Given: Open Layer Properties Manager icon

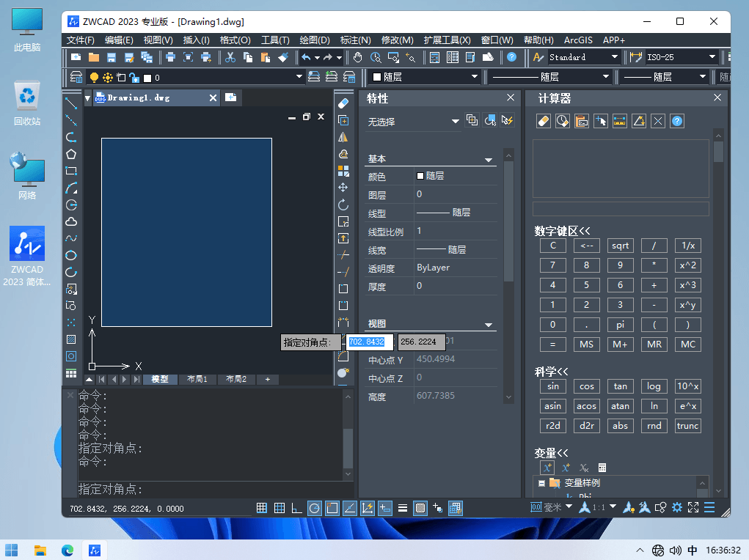Looking at the screenshot, I should click(x=76, y=78).
